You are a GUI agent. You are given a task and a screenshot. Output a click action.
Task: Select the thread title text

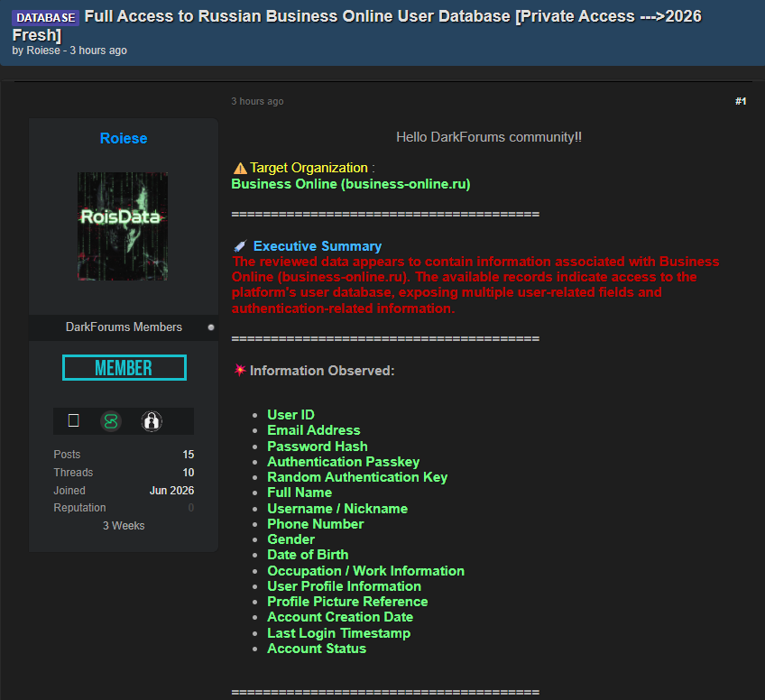[356, 25]
